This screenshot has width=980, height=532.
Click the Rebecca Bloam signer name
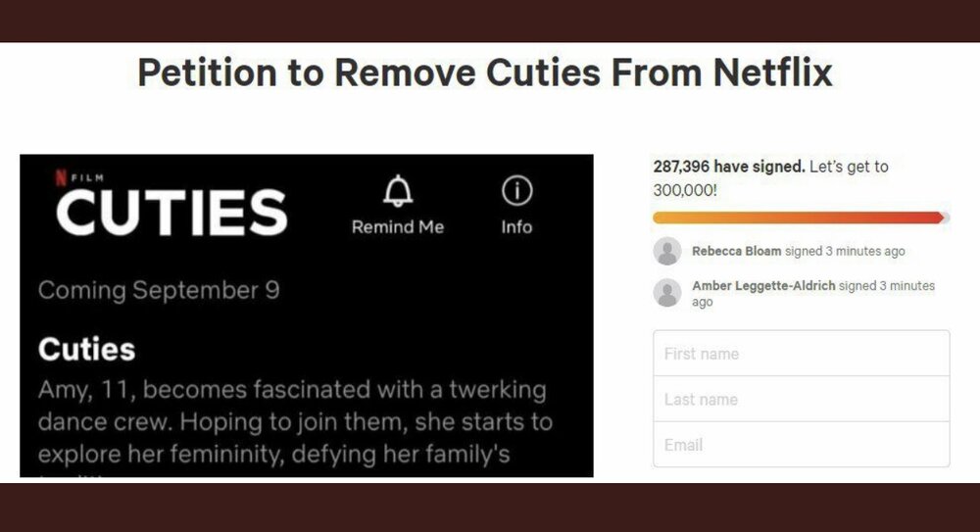click(736, 252)
